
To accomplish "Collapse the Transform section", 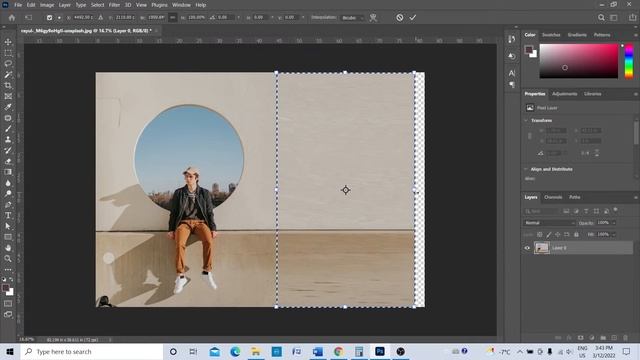I will coord(526,120).
